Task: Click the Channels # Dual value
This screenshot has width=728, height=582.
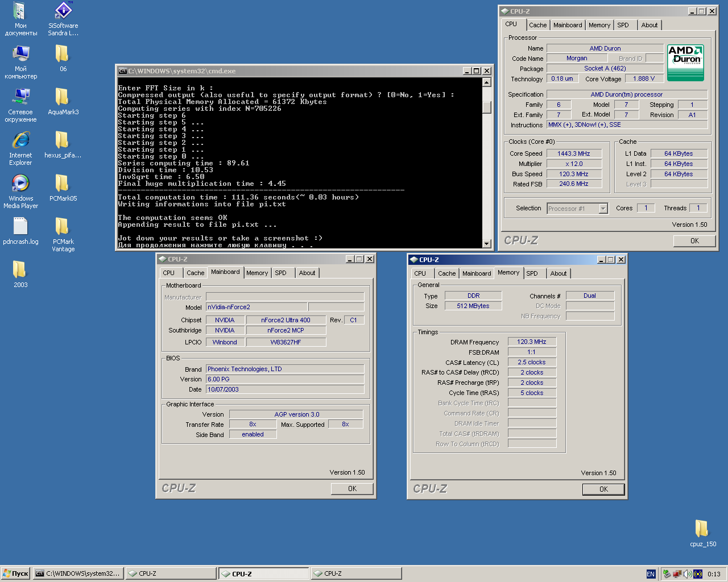Action: pos(590,296)
